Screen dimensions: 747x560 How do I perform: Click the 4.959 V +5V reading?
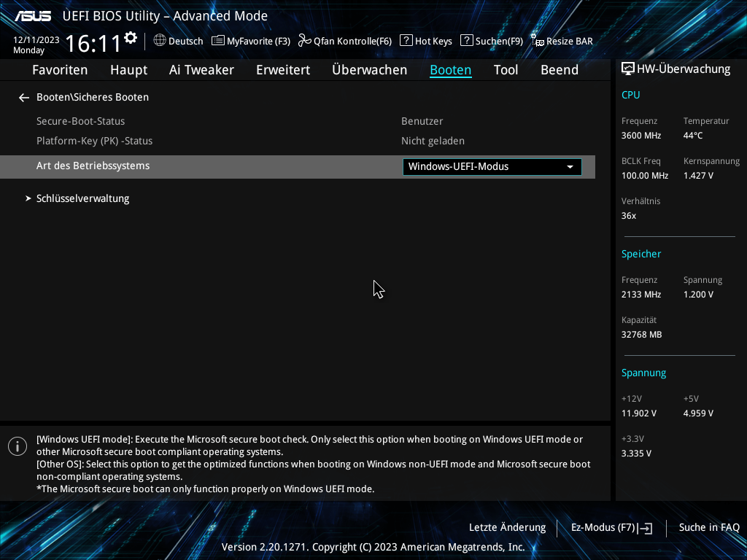tap(698, 413)
